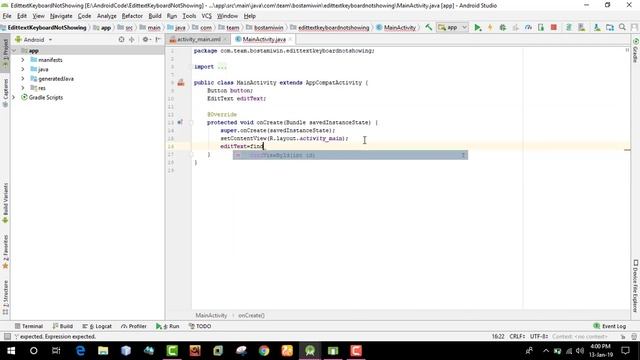
Task: Open Microsoft Edge from the taskbar
Action: (80, 351)
